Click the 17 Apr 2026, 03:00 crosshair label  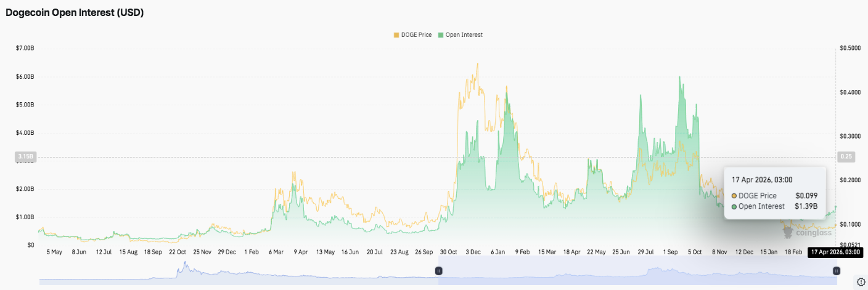pyautogui.click(x=834, y=252)
